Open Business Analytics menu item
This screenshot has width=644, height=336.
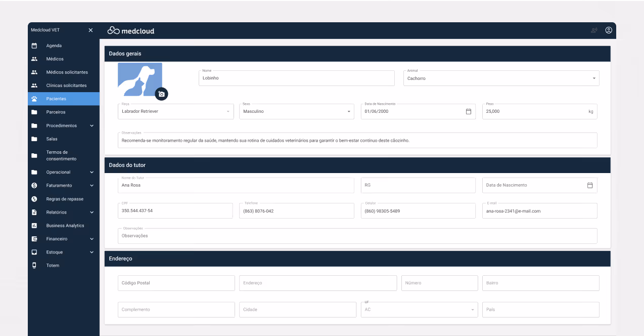(64, 226)
